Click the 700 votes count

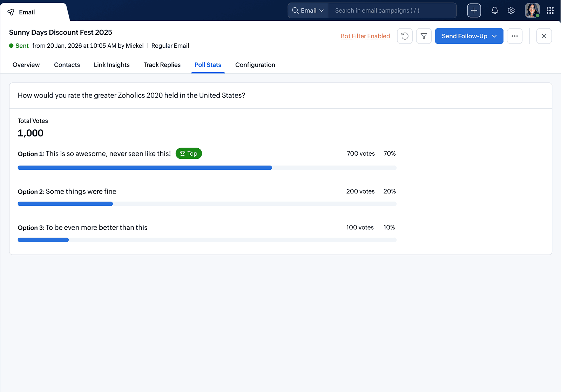pos(361,154)
